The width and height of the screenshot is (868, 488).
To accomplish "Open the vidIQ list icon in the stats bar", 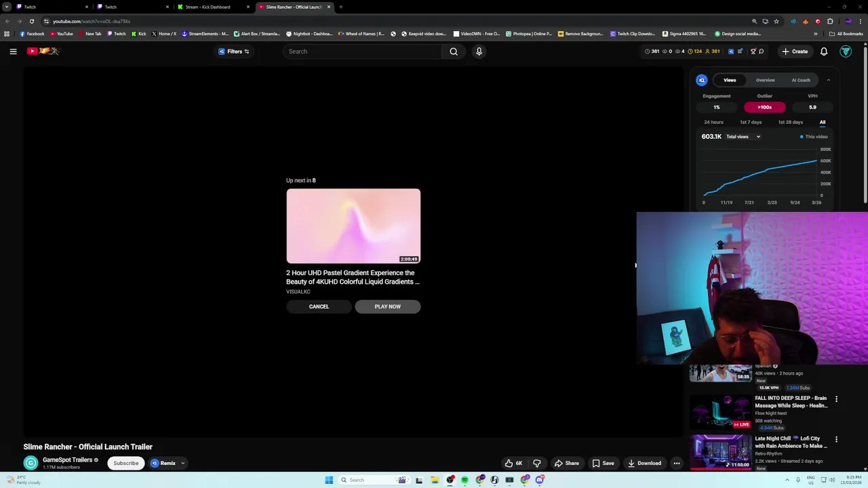I will click(741, 52).
